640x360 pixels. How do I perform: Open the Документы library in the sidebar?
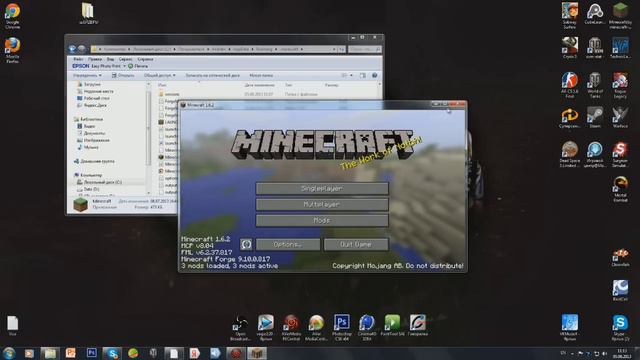tap(91, 133)
